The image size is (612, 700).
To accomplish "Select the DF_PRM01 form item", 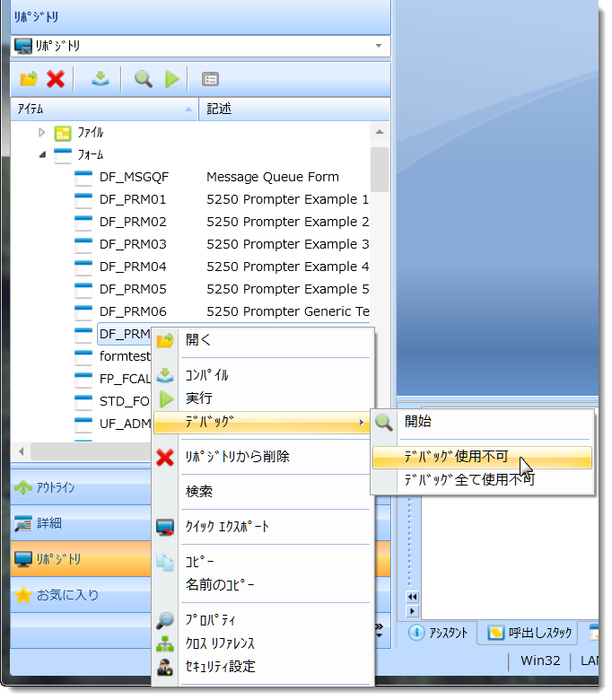I will (x=133, y=199).
